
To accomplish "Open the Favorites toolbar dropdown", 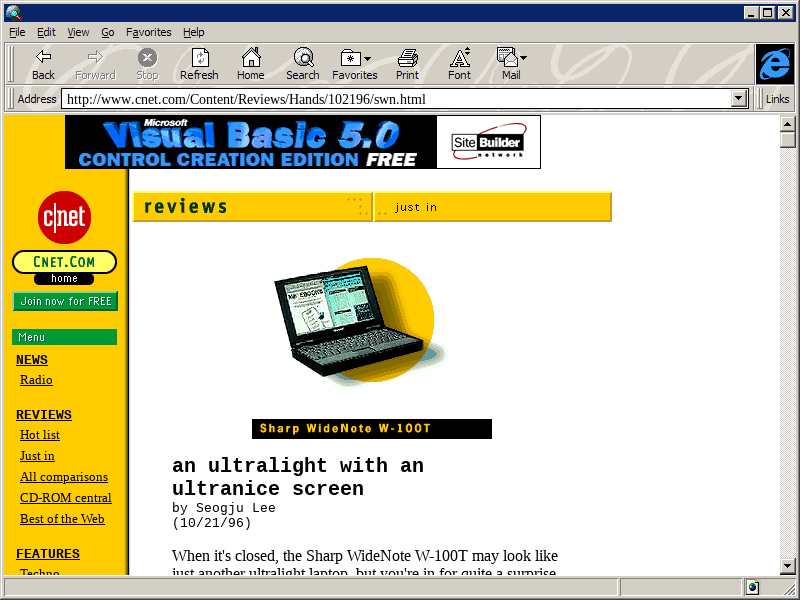I will 355,64.
